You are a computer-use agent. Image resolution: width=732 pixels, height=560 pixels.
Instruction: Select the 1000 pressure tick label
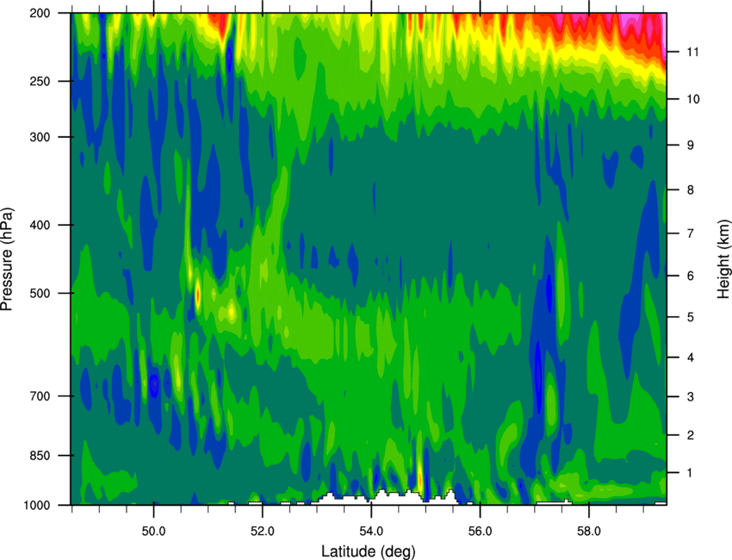pyautogui.click(x=36, y=506)
